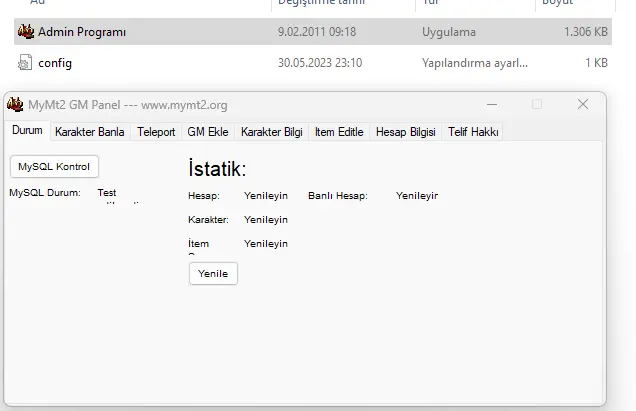Viewport: 636px width, 411px height.
Task: Click the window title MyMt2 GM Panel --- www.mymt2.org
Action: point(128,105)
